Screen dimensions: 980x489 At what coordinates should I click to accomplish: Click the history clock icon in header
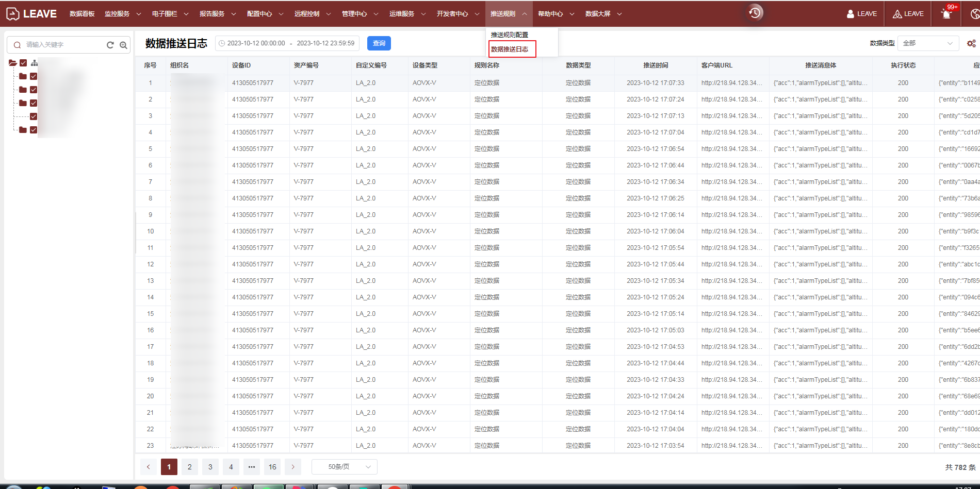[x=755, y=13]
